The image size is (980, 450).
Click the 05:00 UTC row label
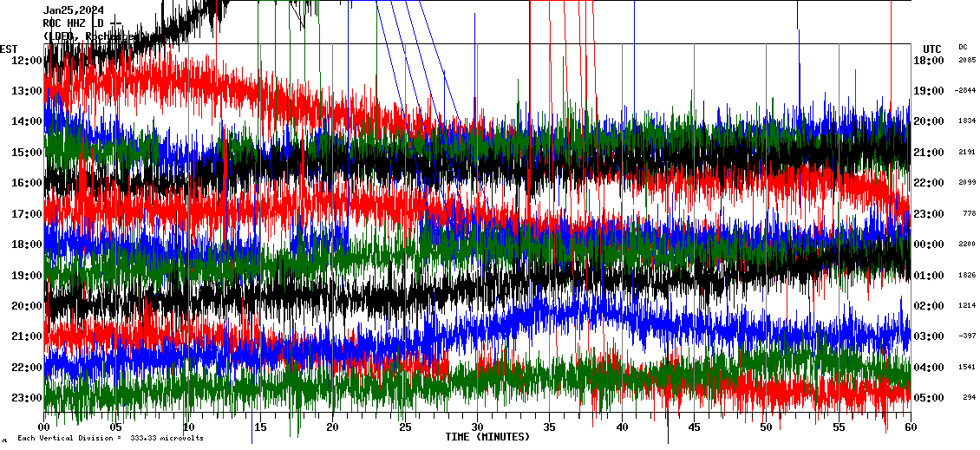coord(929,398)
